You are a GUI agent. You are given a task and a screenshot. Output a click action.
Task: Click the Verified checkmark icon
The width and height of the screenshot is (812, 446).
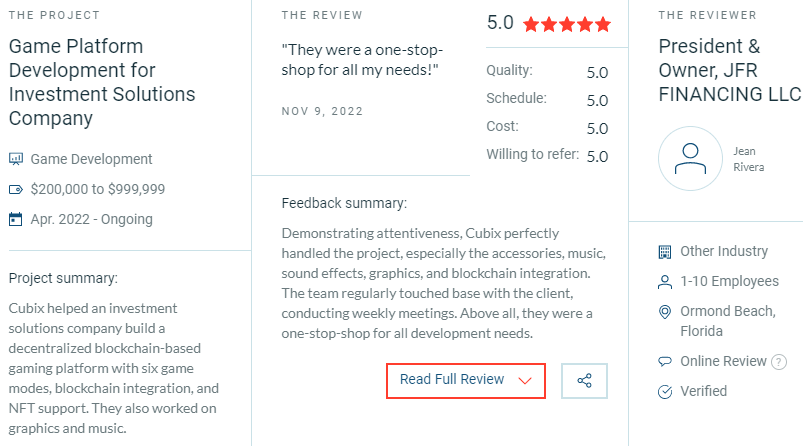(x=664, y=392)
